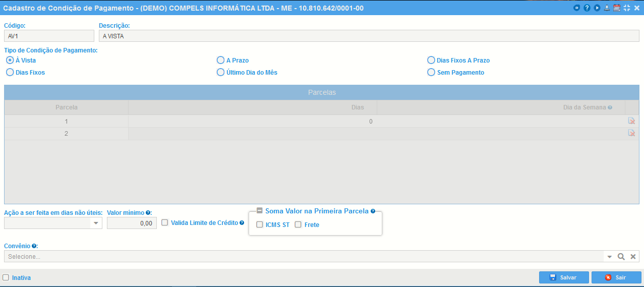The image size is (644, 287).
Task: Click the Dias column header
Action: (253, 107)
